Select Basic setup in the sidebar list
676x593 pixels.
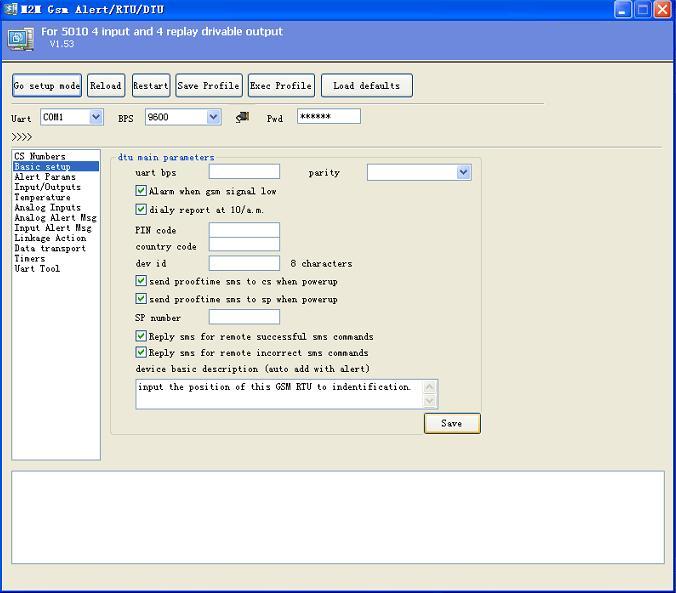(56, 166)
